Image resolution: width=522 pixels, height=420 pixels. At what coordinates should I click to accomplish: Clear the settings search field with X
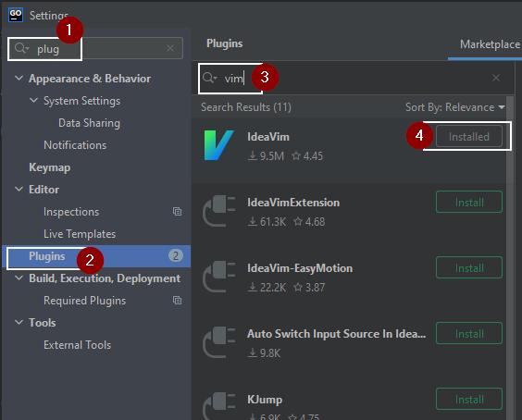[x=170, y=49]
